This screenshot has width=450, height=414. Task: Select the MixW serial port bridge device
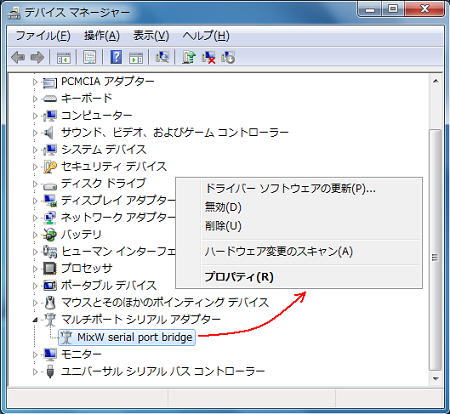click(127, 337)
